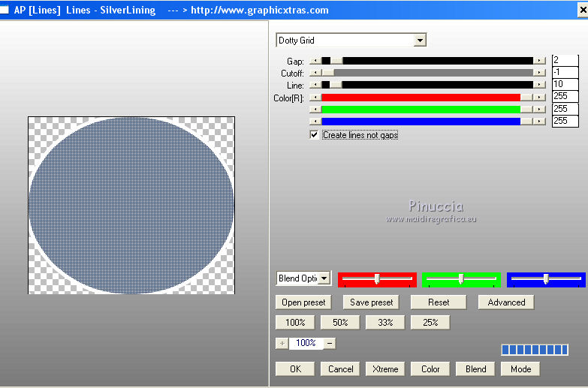Click the Reset button
Image resolution: width=588 pixels, height=388 pixels.
click(439, 302)
